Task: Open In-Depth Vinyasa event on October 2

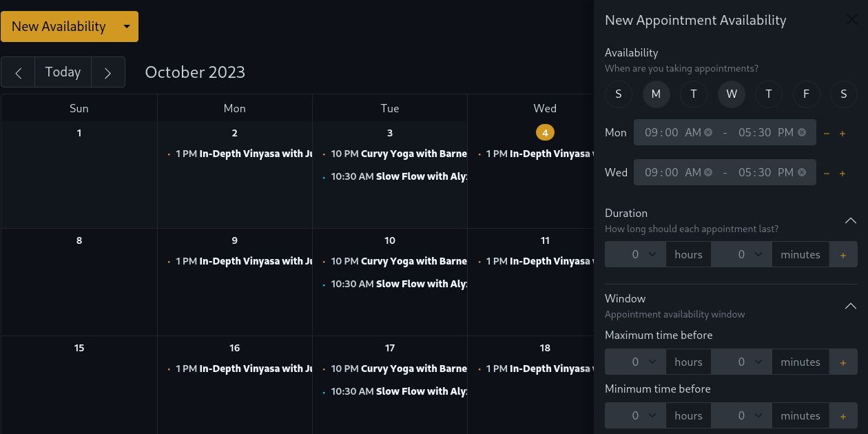Action: pos(239,154)
